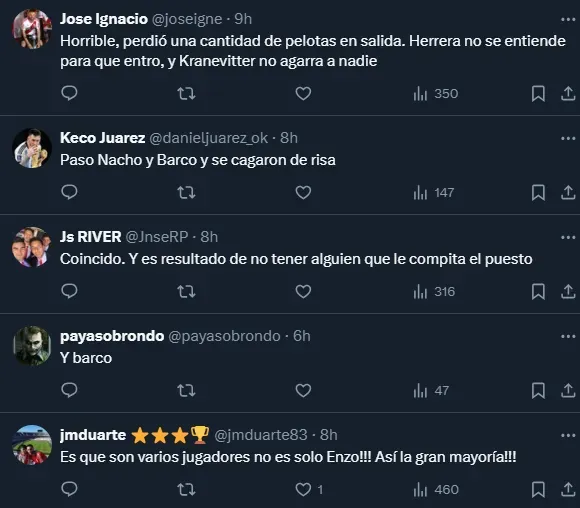Viewport: 580px width, 508px height.
Task: Like the Js RIVER tweet
Action: tap(303, 292)
